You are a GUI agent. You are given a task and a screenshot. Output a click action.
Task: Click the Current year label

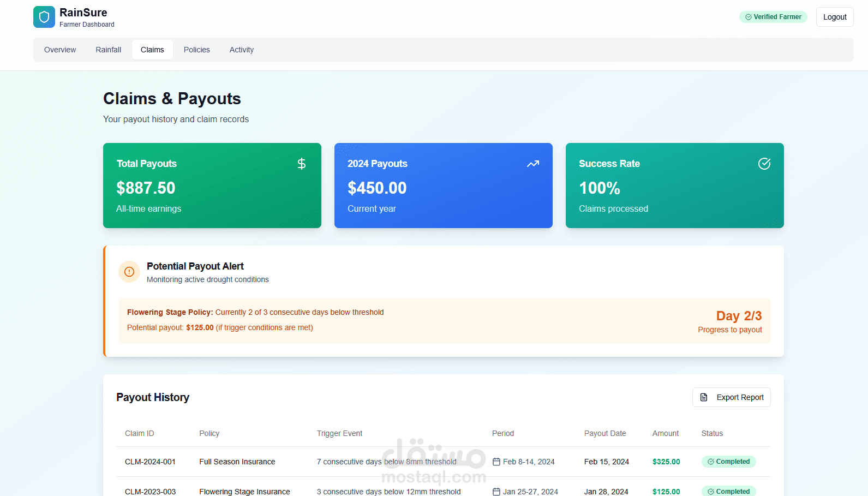[x=372, y=208]
